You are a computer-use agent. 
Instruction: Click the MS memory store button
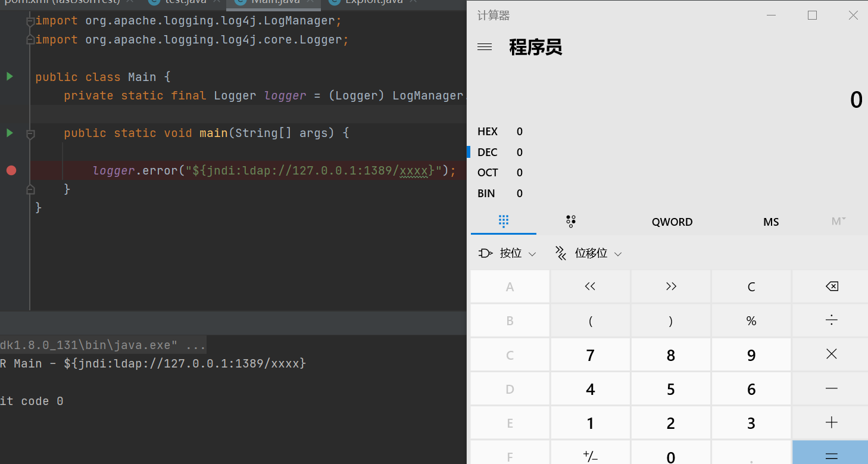(771, 222)
